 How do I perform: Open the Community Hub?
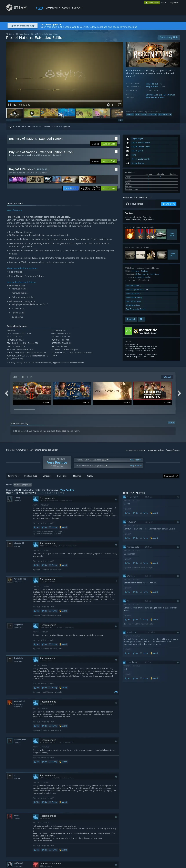[168, 37]
